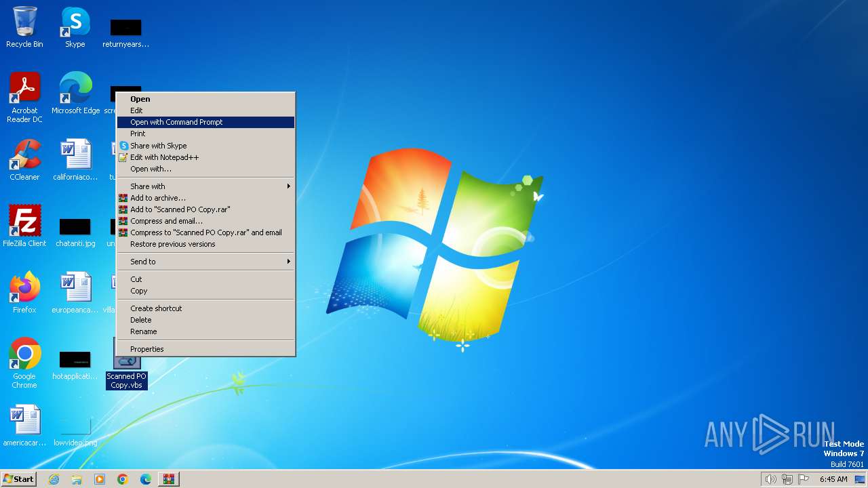The height and width of the screenshot is (488, 868).
Task: Open Edge from the taskbar
Action: click(146, 479)
